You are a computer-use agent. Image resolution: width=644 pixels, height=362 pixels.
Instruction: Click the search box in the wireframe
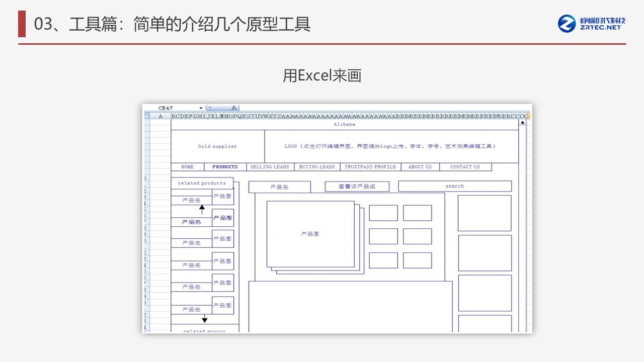455,186
